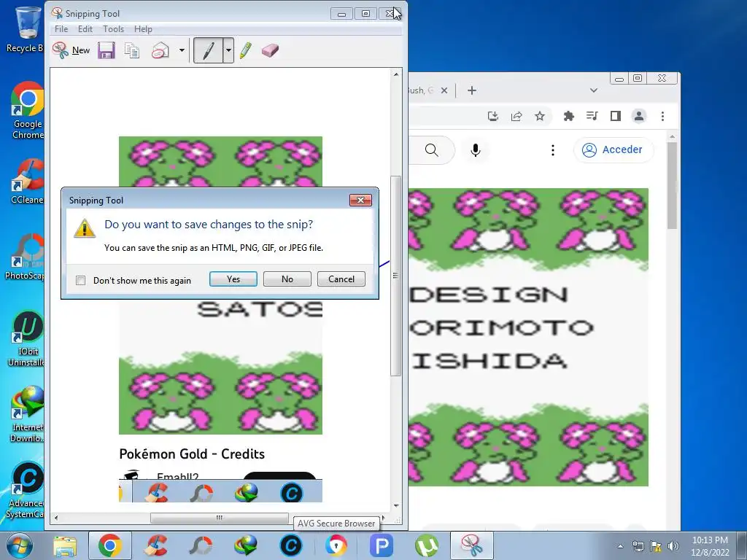Screen dimensions: 747x560
Task: Open AVG Secure Browser on taskbar
Action: pos(336,545)
